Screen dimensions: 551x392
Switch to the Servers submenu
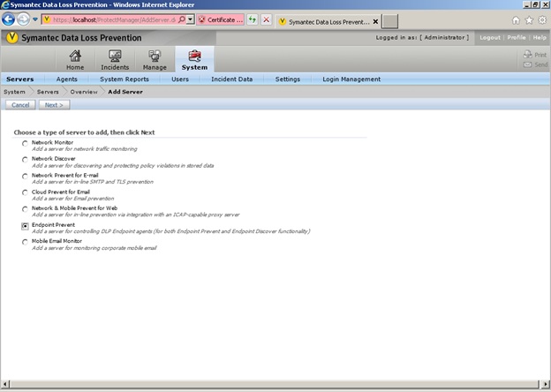pyautogui.click(x=20, y=79)
